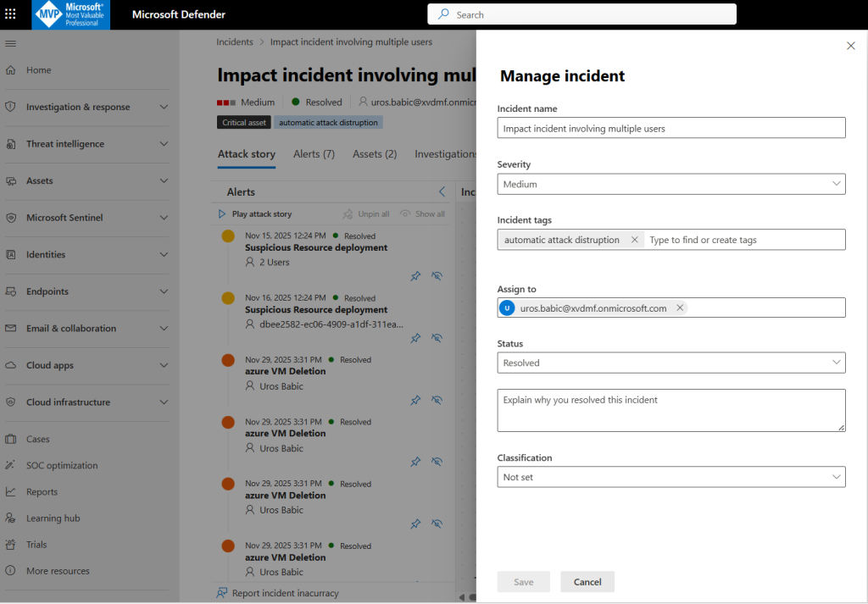This screenshot has width=868, height=604.
Task: Open the Status dropdown showing Resolved
Action: (670, 363)
